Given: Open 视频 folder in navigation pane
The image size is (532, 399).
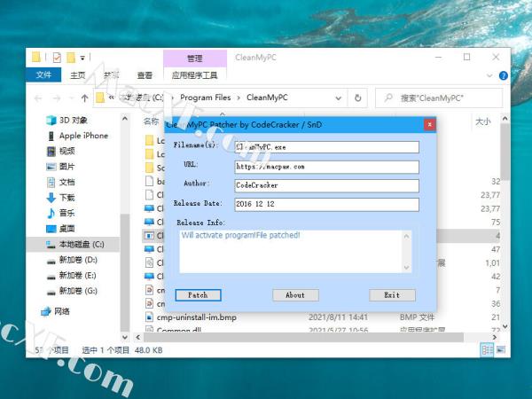Looking at the screenshot, I should click(x=66, y=151).
